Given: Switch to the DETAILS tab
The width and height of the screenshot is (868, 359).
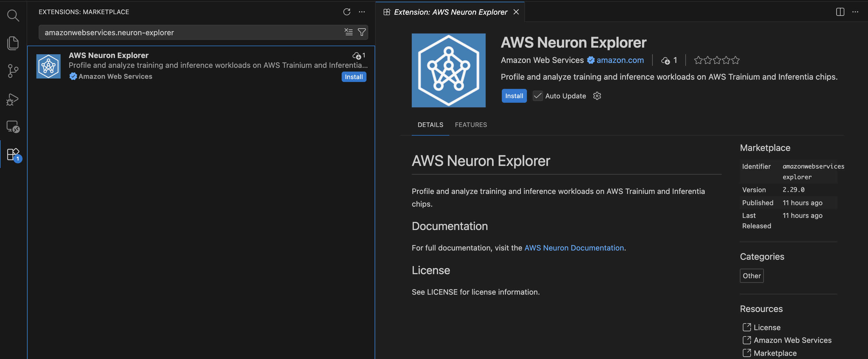Looking at the screenshot, I should [x=430, y=125].
